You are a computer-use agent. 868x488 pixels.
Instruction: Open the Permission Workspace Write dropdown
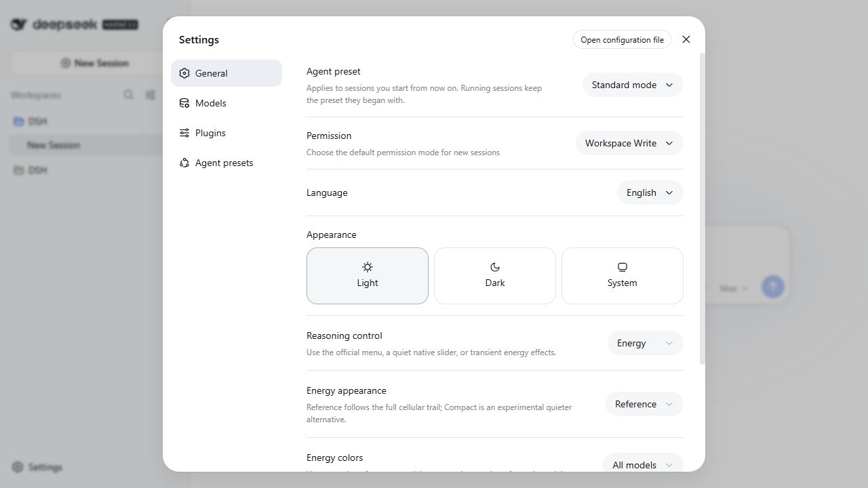click(629, 143)
